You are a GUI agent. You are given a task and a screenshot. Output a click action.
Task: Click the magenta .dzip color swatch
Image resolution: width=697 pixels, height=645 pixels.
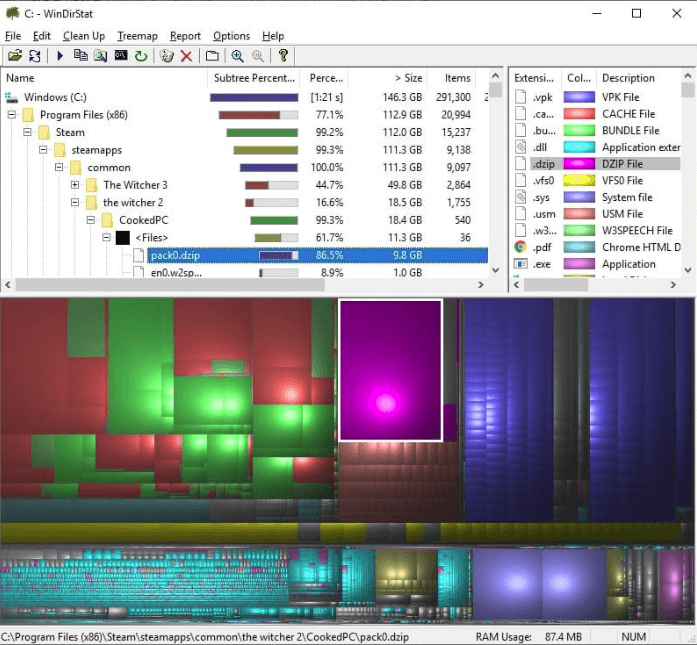(x=579, y=164)
